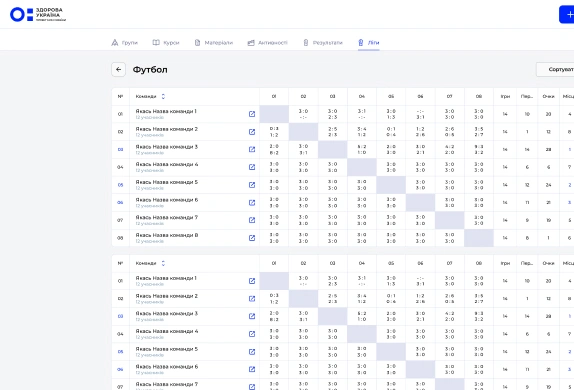Click team 4 name in first table
The image size is (574, 390).
[x=167, y=164]
